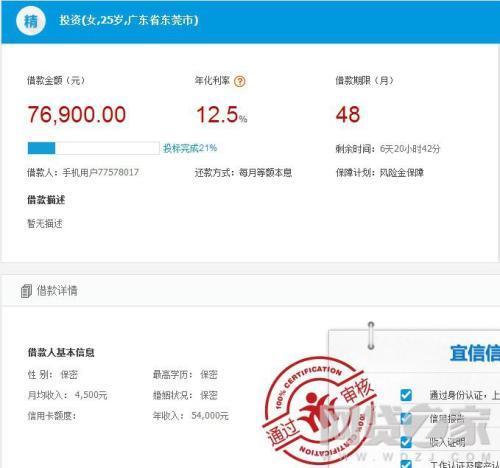This screenshot has width=500, height=468.
Task: Click the red certification 通过审核 stamp
Action: [x=319, y=410]
